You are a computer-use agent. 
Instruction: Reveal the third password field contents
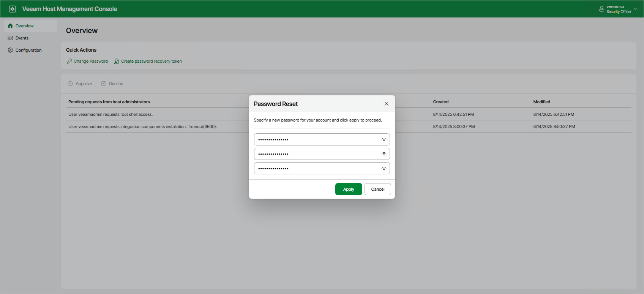click(x=384, y=169)
